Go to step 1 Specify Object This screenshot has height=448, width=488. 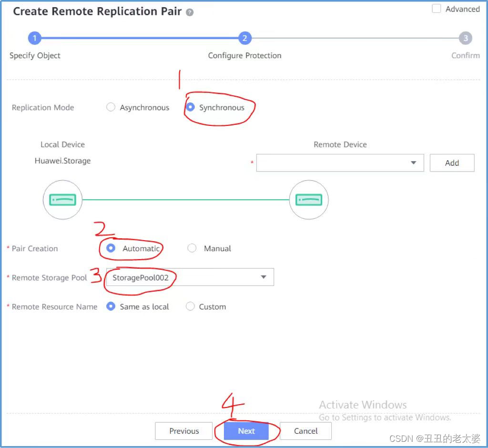point(34,38)
